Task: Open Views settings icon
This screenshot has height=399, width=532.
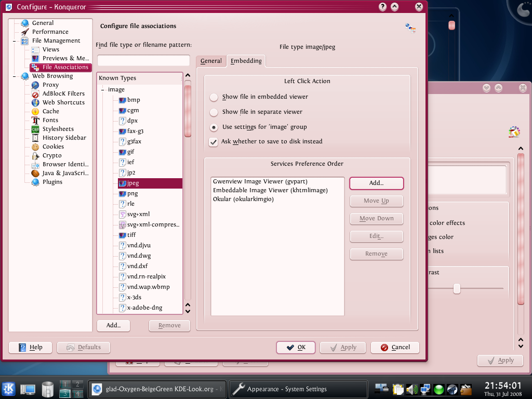Action: point(35,49)
